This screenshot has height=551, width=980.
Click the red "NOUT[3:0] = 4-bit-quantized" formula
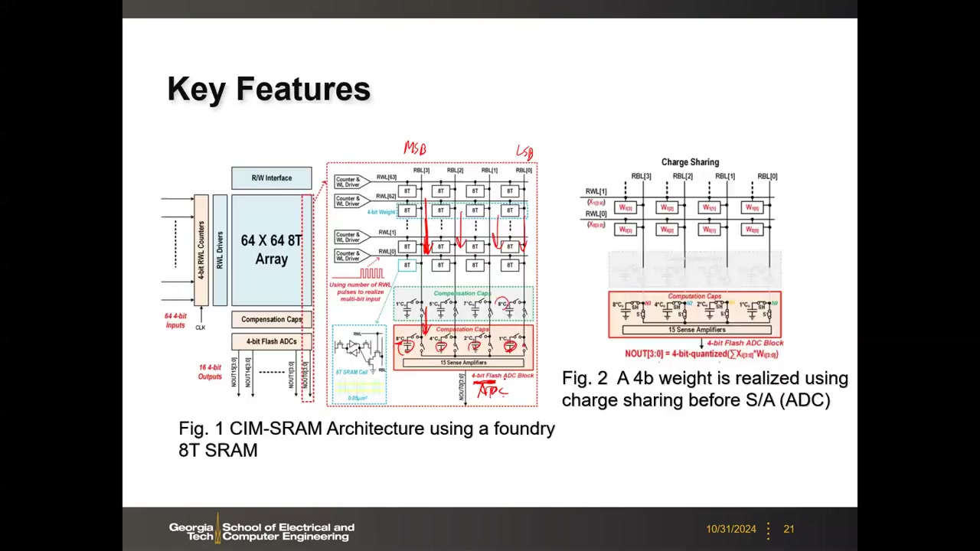tap(701, 354)
